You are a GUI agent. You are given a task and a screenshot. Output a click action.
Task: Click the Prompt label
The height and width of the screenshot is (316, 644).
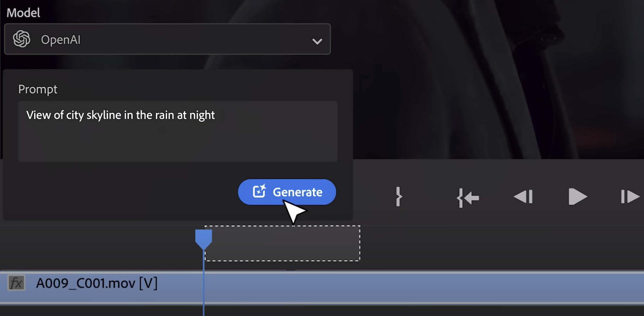coord(38,89)
